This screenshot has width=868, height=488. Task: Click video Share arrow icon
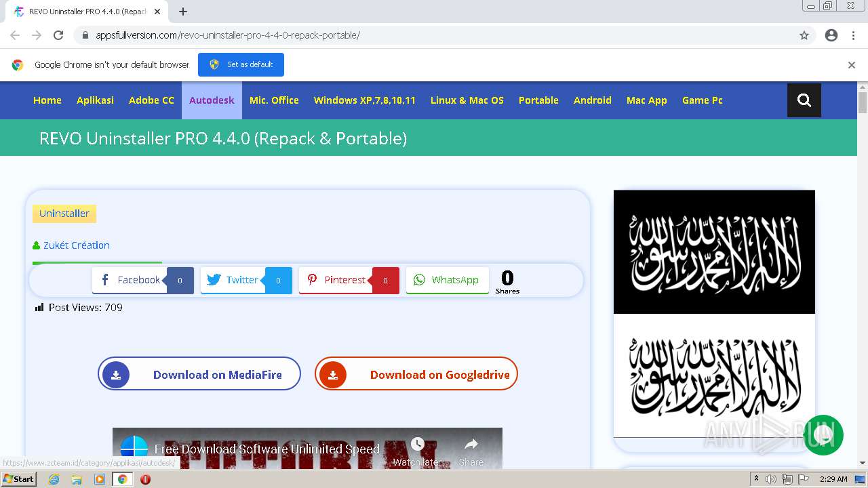pyautogui.click(x=471, y=445)
